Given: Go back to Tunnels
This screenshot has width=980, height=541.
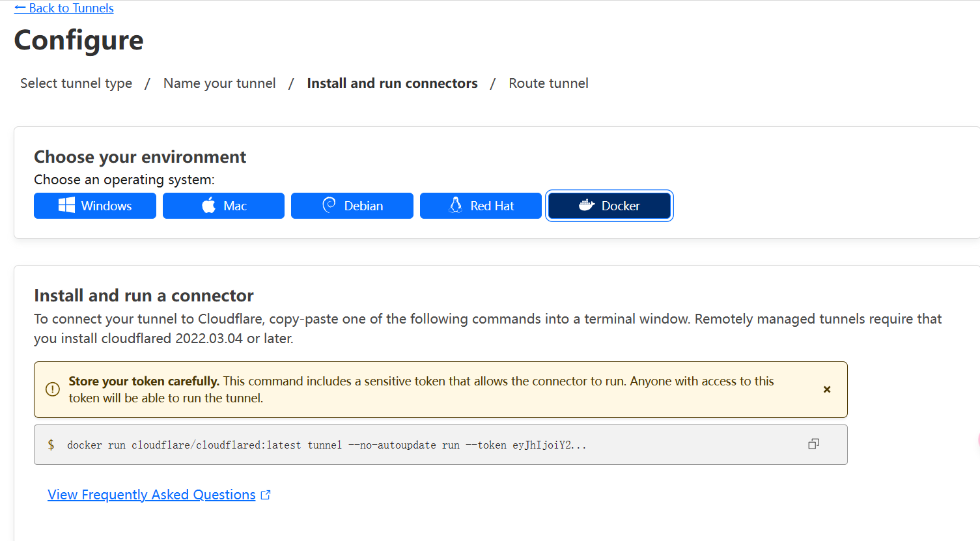Looking at the screenshot, I should pyautogui.click(x=64, y=8).
